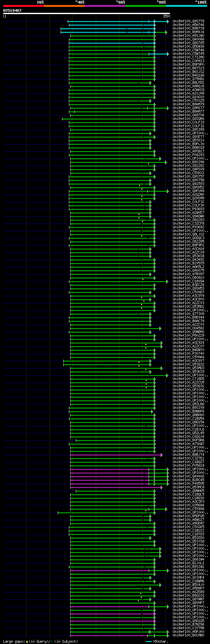Image resolution: width=210 pixels, height=644 pixels.
Task: Choose the UniRef100_C3ZCF8 label
Action: [188, 224]
